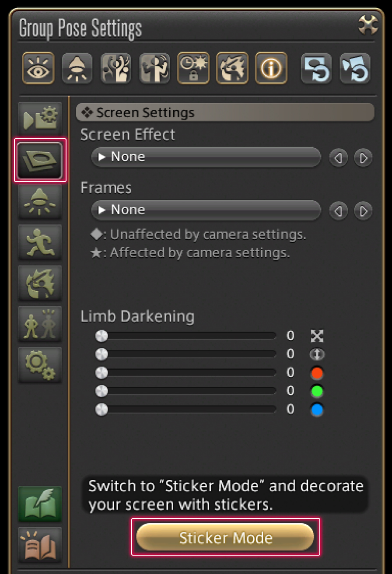Select the two standing figures sidebar icon
This screenshot has height=574, width=392.
pyautogui.click(x=40, y=324)
